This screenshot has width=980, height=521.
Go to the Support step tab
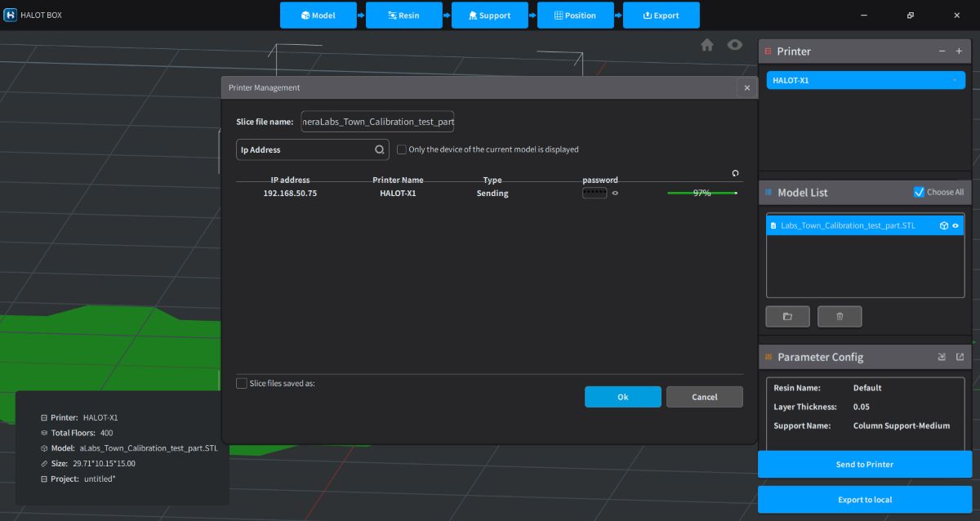[x=490, y=15]
